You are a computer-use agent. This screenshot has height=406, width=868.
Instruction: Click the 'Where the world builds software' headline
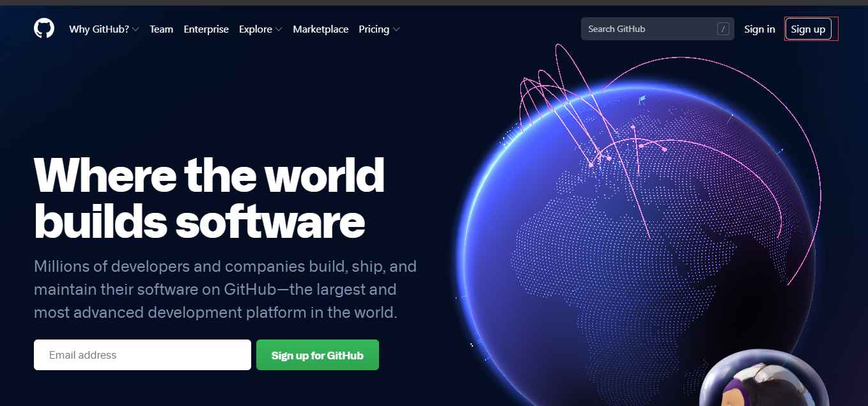pyautogui.click(x=209, y=198)
